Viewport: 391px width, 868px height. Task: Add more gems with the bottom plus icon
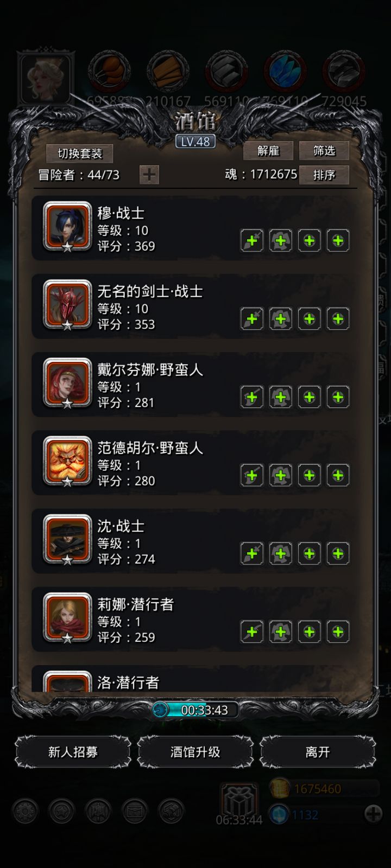coord(373,814)
